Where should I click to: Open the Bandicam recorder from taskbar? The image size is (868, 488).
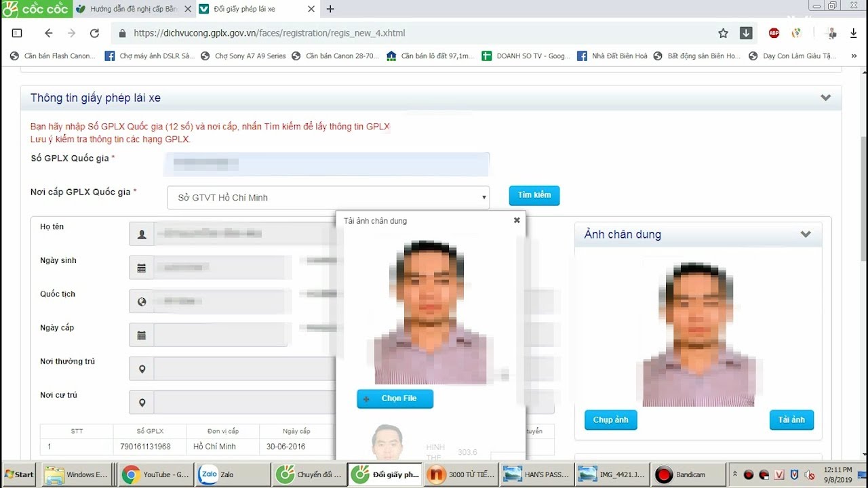[x=687, y=474]
